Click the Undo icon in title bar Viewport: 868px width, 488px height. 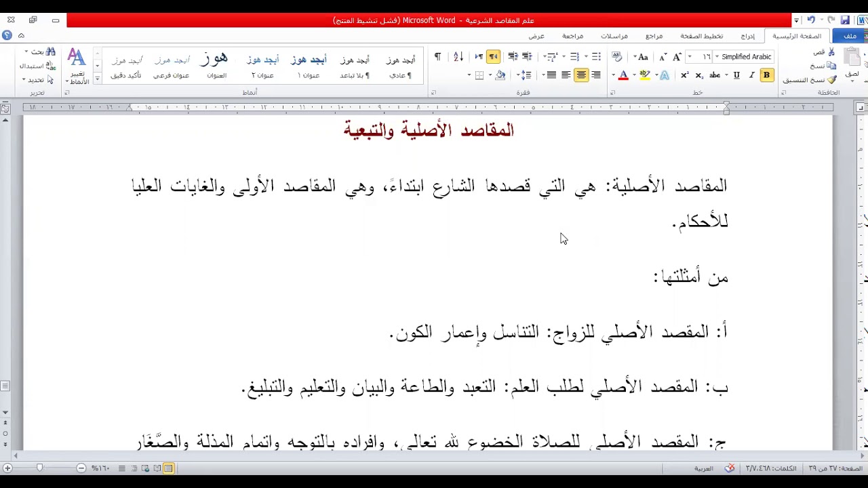click(x=811, y=20)
